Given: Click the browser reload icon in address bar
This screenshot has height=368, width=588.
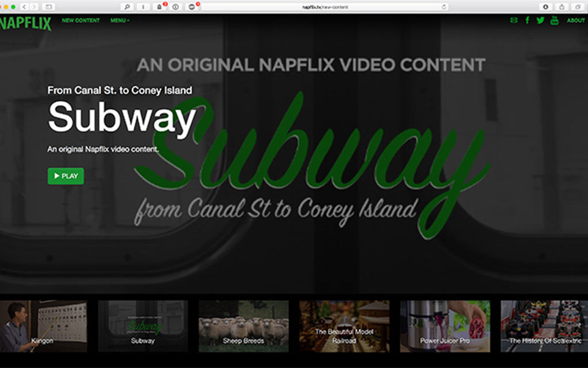Looking at the screenshot, I should 444,7.
